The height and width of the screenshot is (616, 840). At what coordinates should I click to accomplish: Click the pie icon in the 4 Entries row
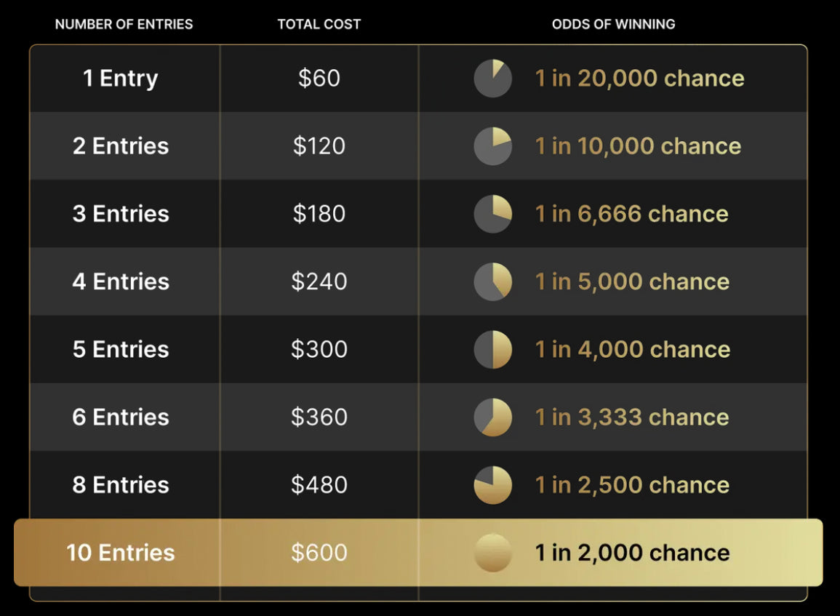point(493,281)
